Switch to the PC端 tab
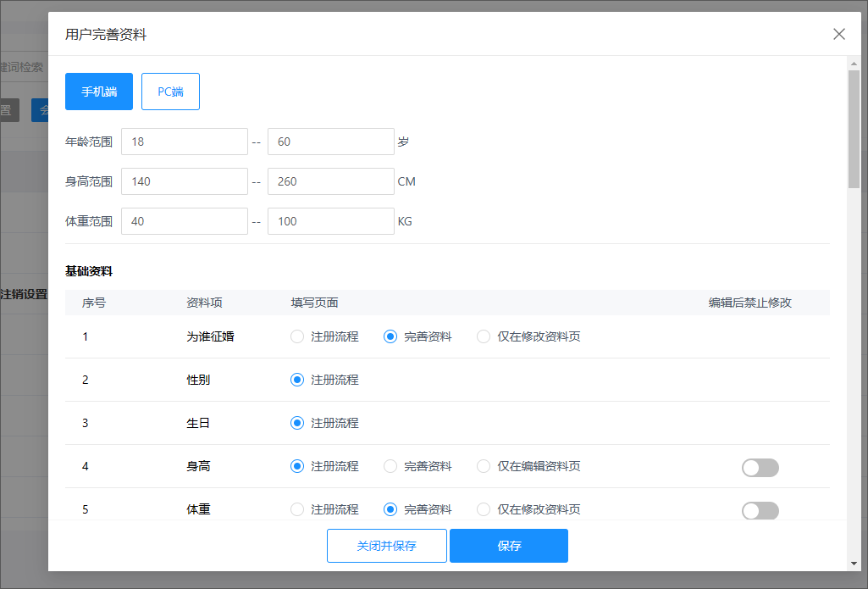 [x=170, y=92]
